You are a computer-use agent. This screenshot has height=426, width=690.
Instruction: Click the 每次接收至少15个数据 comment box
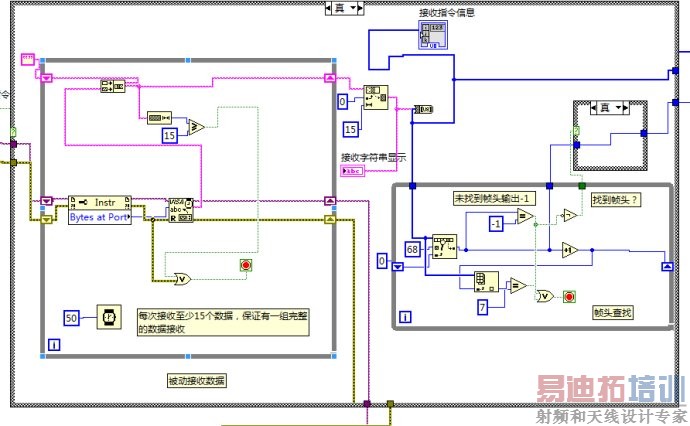pyautogui.click(x=223, y=322)
